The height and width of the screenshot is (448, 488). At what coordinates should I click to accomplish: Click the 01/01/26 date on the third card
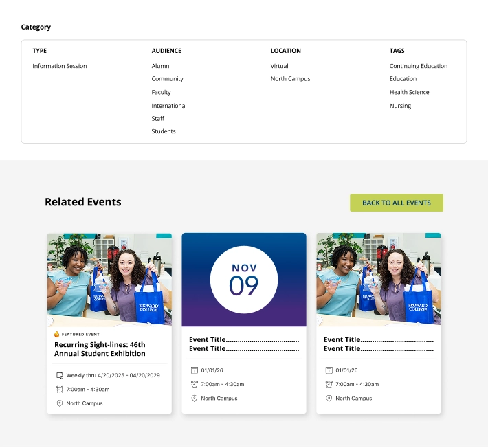(346, 370)
